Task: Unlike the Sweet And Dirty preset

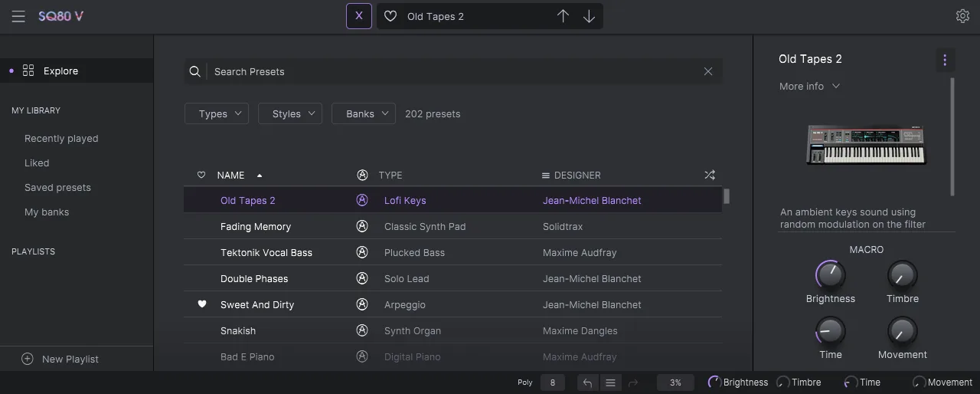Action: tap(202, 304)
